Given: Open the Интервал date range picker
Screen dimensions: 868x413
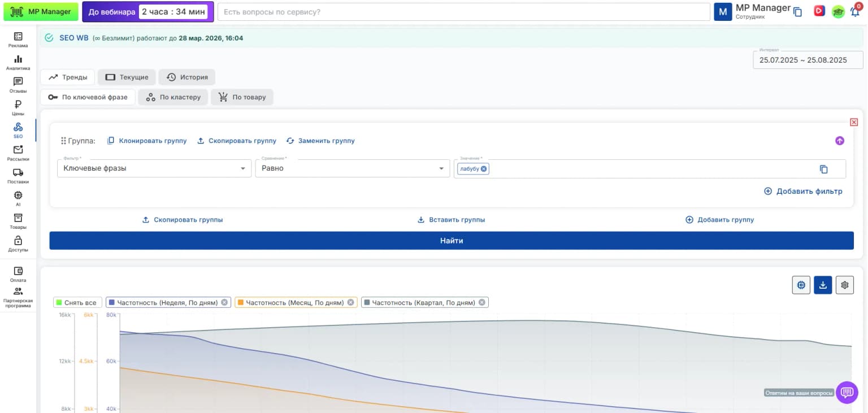Looking at the screenshot, I should pyautogui.click(x=808, y=60).
